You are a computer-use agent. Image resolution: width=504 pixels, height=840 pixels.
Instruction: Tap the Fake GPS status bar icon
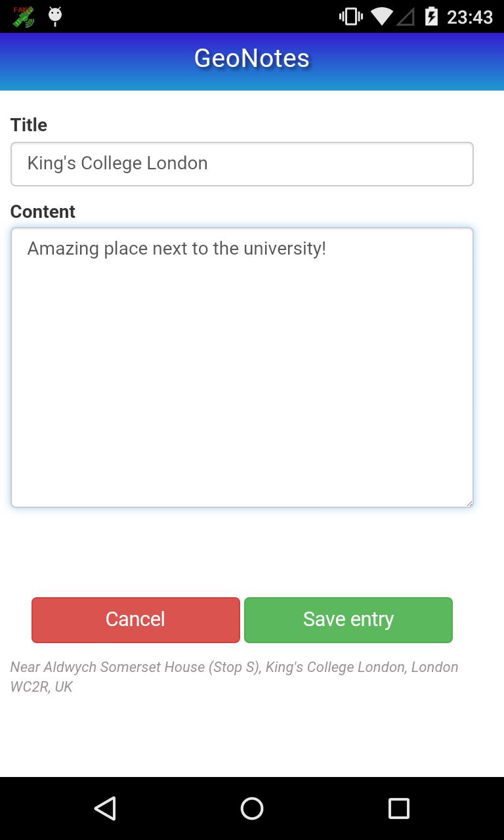tap(23, 16)
